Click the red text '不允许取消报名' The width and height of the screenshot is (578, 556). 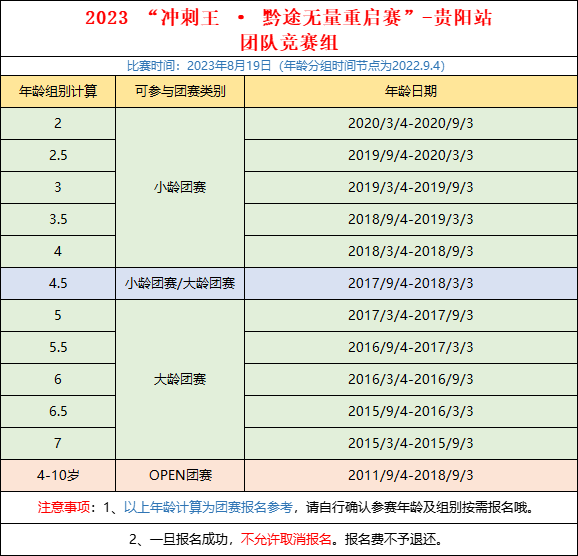click(286, 540)
